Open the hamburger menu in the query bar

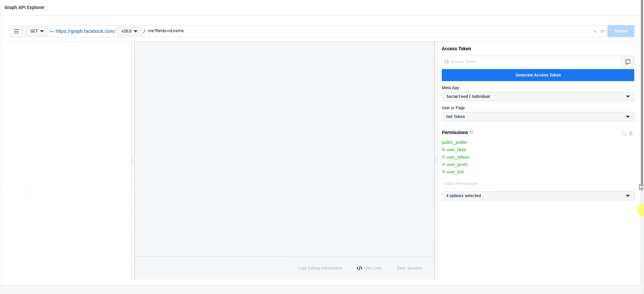16,31
